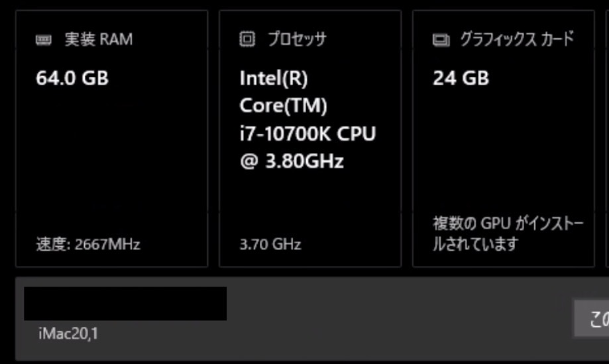Click the 24 GB graphics memory value

pyautogui.click(x=461, y=78)
